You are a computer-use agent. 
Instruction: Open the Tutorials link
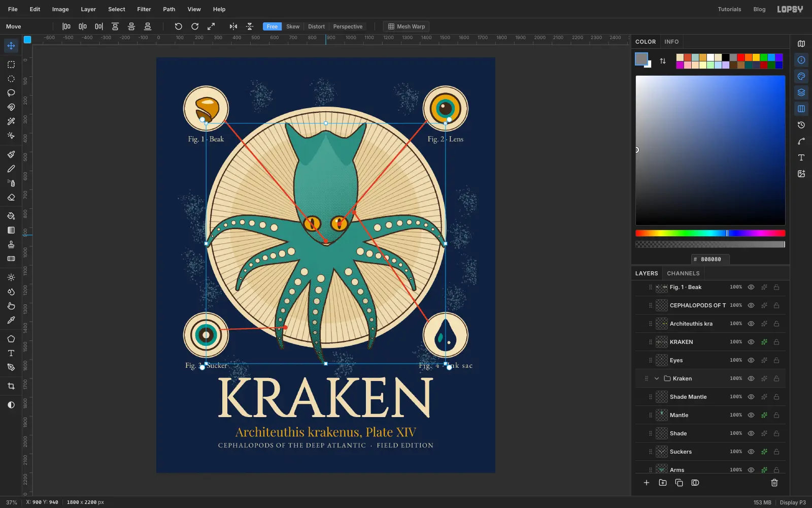pos(729,9)
